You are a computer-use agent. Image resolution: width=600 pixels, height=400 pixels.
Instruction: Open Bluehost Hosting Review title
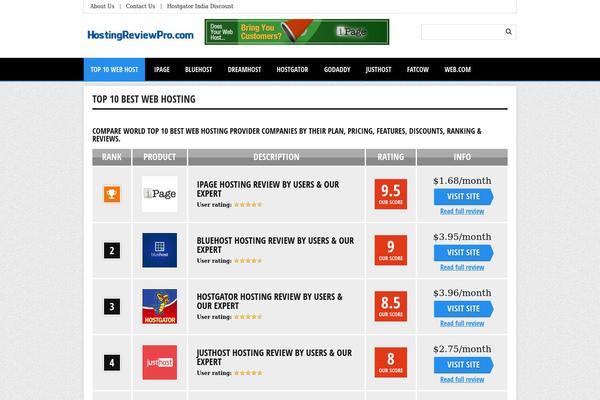(275, 245)
